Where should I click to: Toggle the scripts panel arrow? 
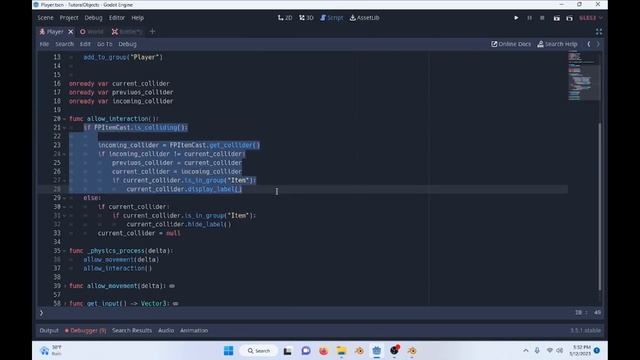pyautogui.click(x=41, y=313)
